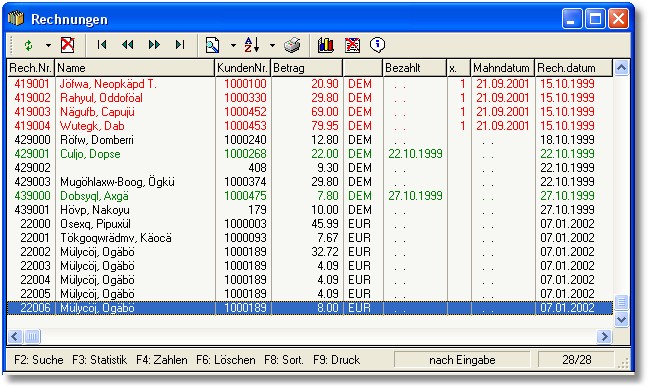Select row Culjo, Dopse
This screenshot has width=649, height=389.
point(310,154)
